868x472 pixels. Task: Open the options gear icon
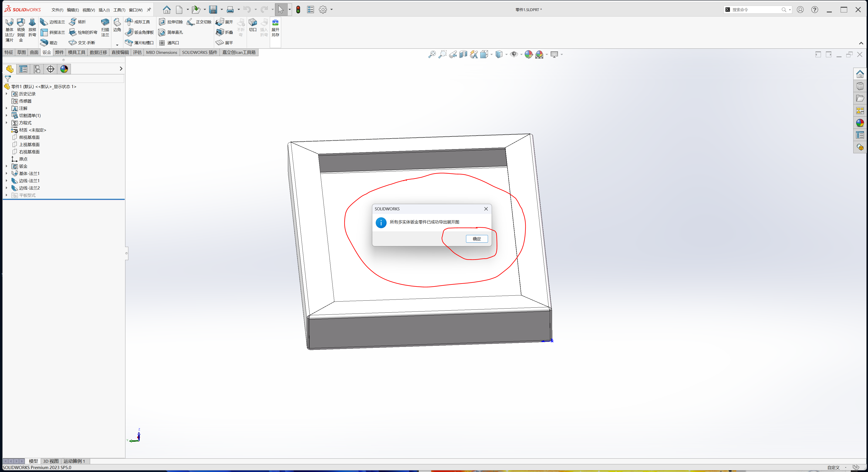tap(323, 10)
